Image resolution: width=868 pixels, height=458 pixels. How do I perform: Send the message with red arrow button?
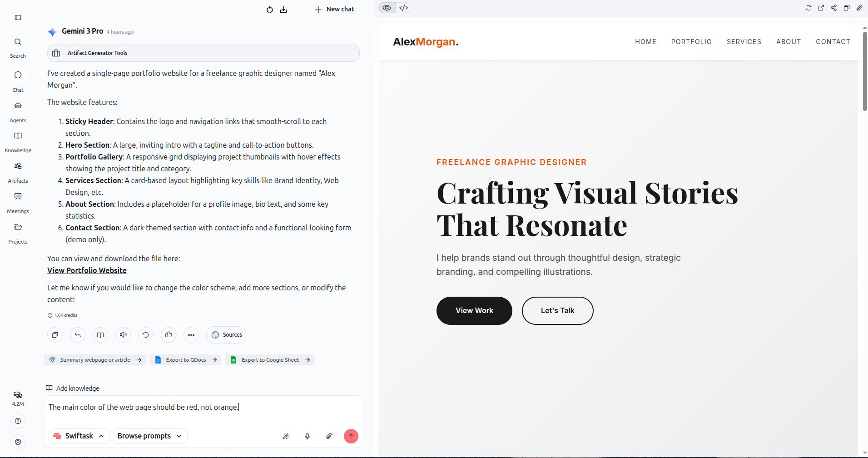click(351, 436)
